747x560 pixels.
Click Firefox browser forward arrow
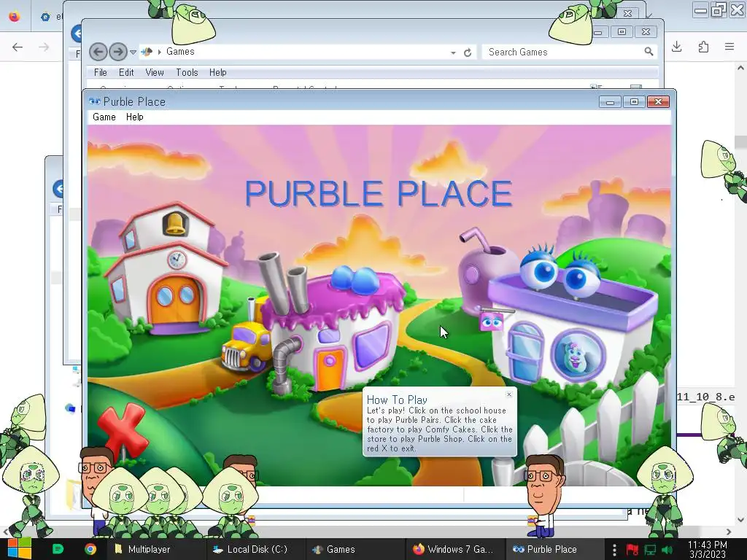[x=44, y=47]
